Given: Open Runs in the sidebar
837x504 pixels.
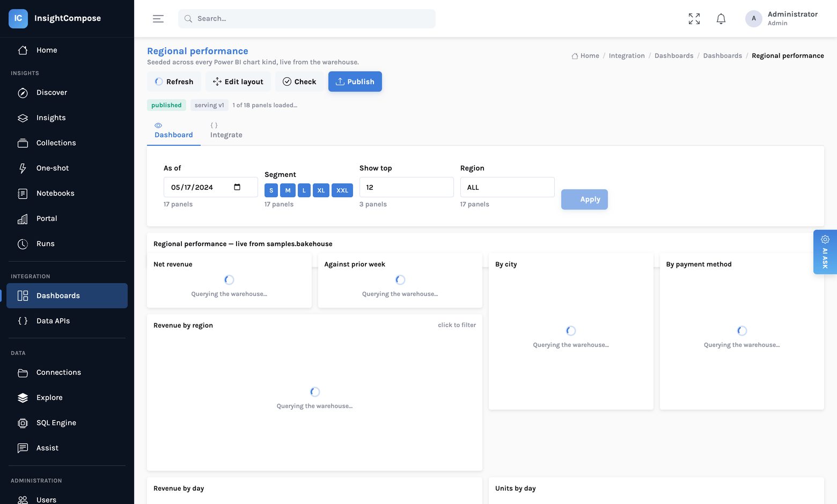Looking at the screenshot, I should 67,244.
